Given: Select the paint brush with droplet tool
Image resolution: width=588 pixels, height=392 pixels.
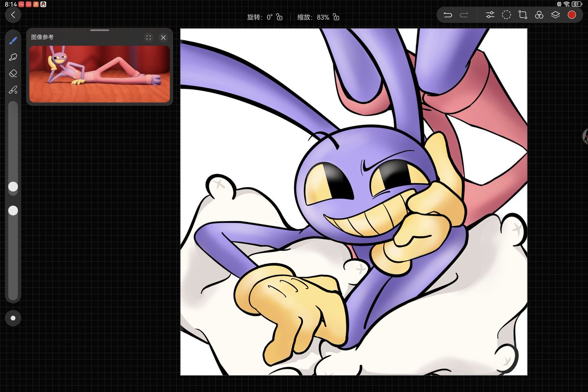Looking at the screenshot, I should point(13,90).
